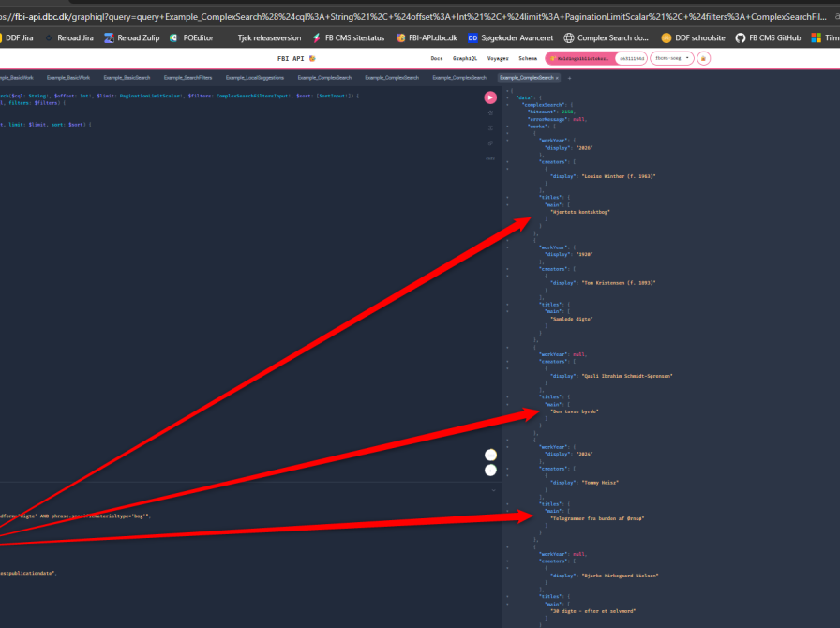Image resolution: width=840 pixels, height=628 pixels.
Task: Click the merge fragments icon in editor toolbar
Action: click(x=490, y=128)
